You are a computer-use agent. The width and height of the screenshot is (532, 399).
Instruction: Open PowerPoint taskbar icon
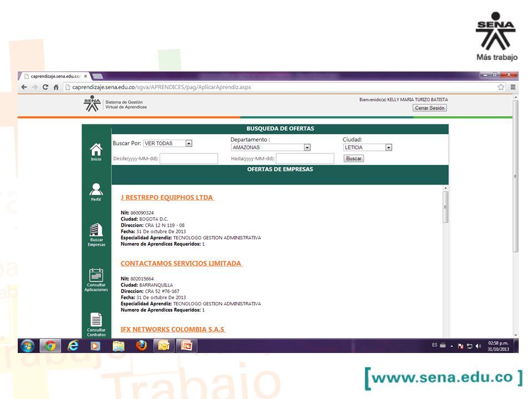coord(186,346)
